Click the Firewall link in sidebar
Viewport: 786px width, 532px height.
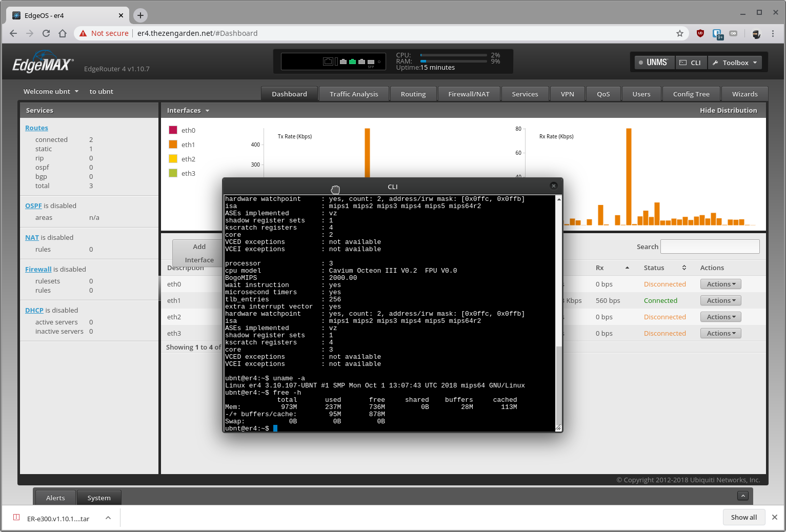pos(38,269)
